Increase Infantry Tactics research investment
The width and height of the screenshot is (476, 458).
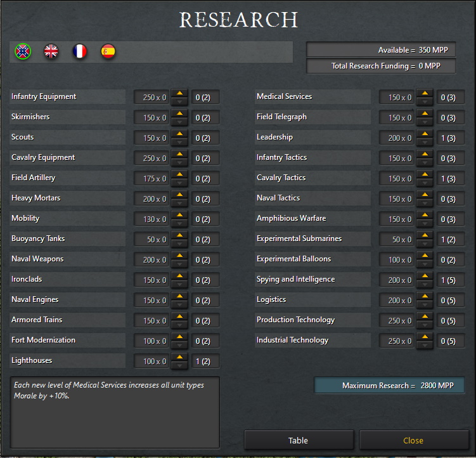425,154
